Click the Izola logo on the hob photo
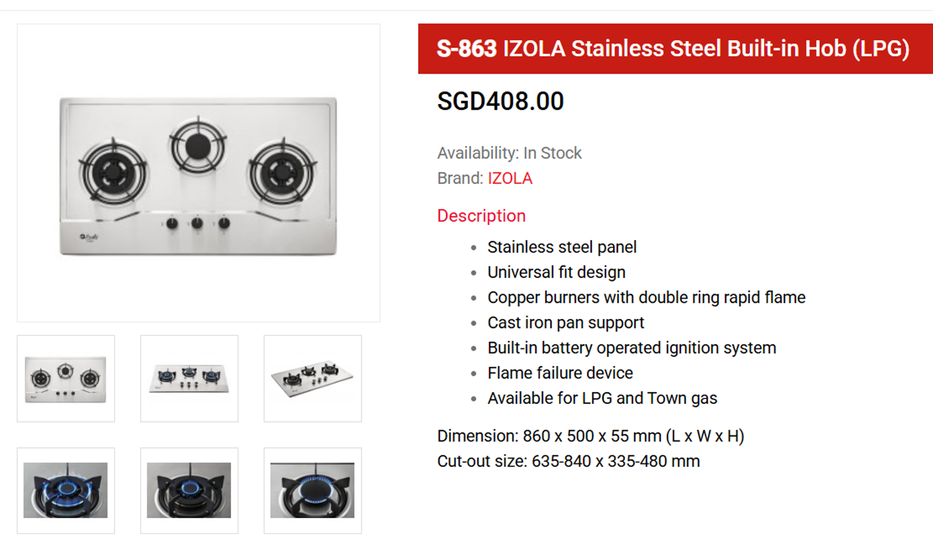The height and width of the screenshot is (560, 933). [89, 237]
